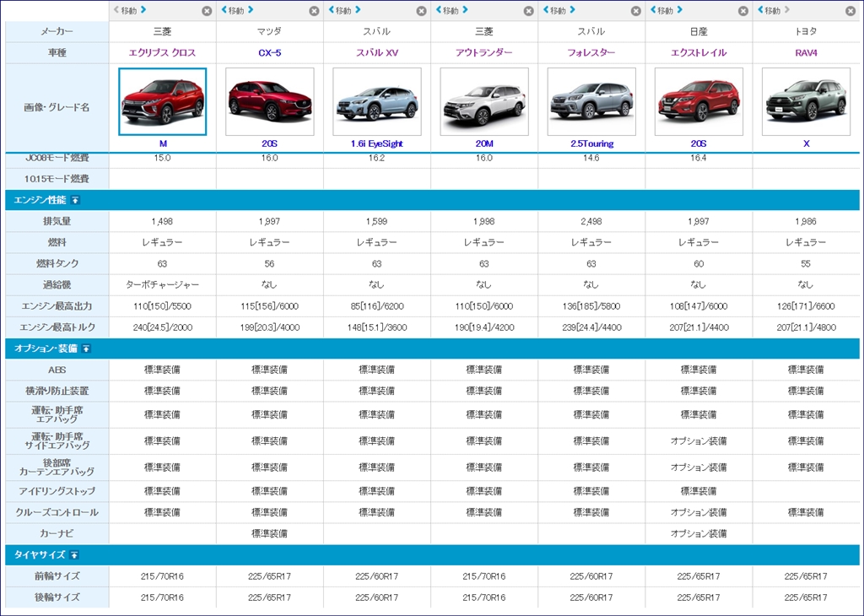Open the エクストレイル model link

click(699, 53)
